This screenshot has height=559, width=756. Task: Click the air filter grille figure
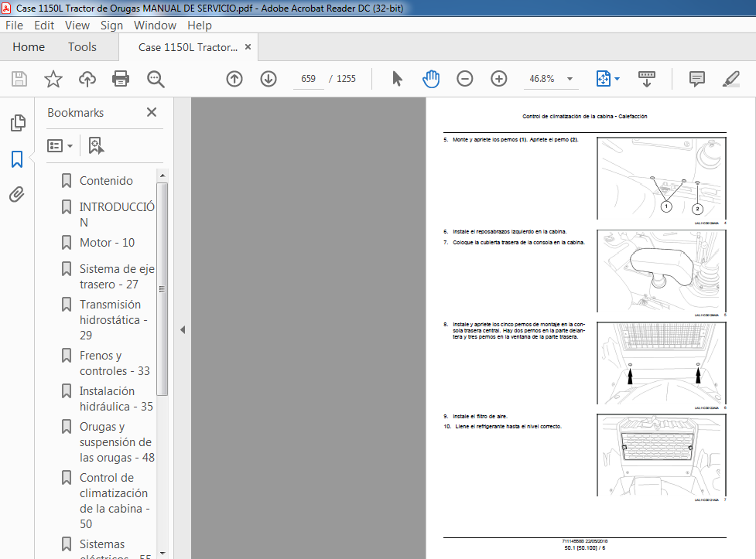pyautogui.click(x=662, y=455)
